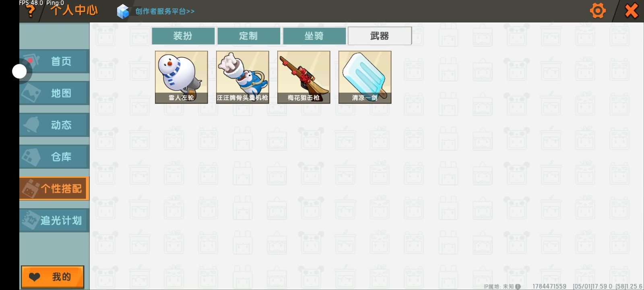644x290 pixels.
Task: Open 仓库 warehouse in the sidebar
Action: pos(54,157)
